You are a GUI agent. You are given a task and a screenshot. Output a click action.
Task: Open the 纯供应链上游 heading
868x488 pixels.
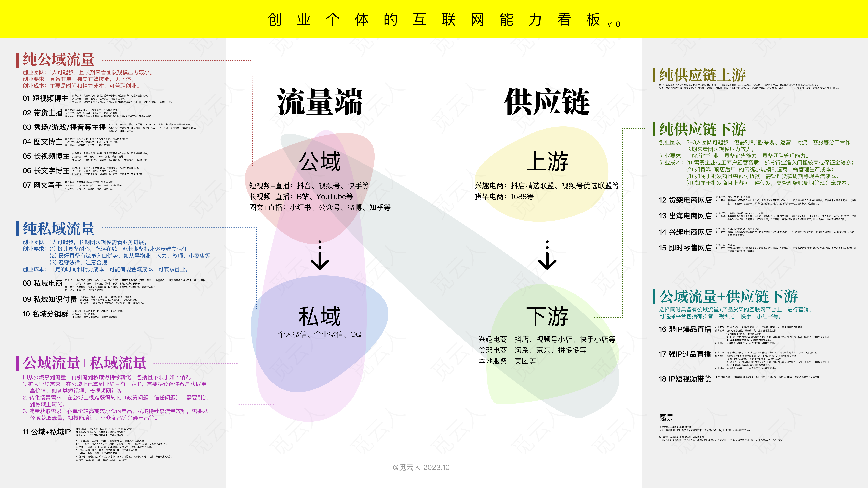[x=702, y=75]
